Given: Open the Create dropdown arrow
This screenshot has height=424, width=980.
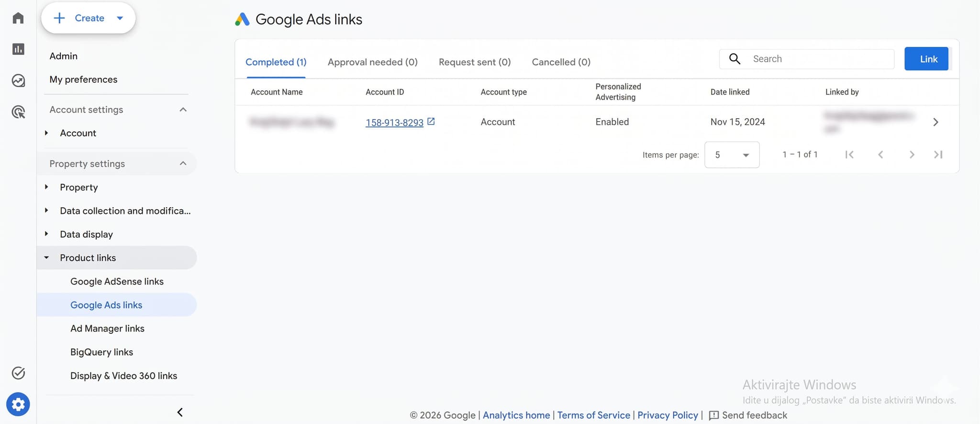Looking at the screenshot, I should (x=120, y=18).
